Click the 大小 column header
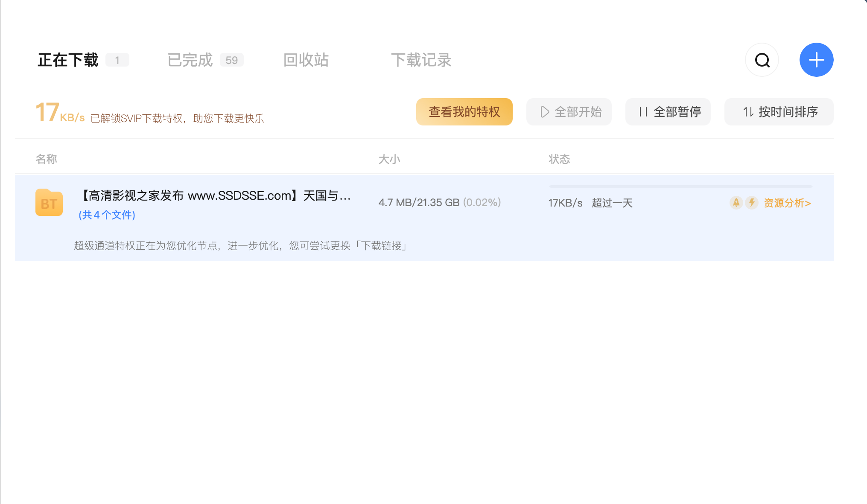 [389, 159]
